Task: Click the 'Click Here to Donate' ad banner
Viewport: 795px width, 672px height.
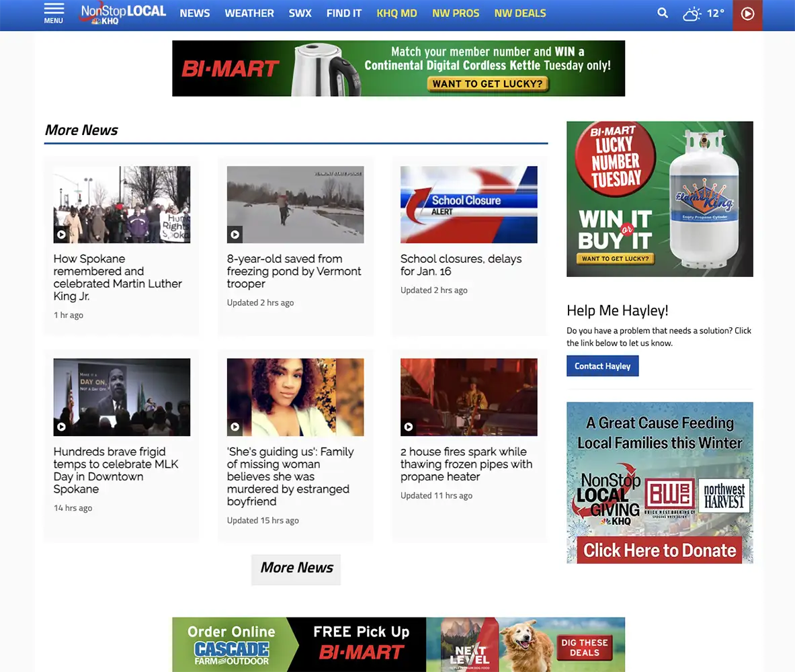Action: [660, 482]
